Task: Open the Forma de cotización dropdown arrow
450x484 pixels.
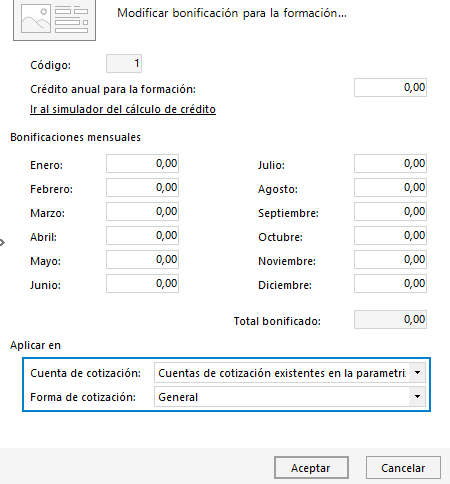Action: [417, 397]
